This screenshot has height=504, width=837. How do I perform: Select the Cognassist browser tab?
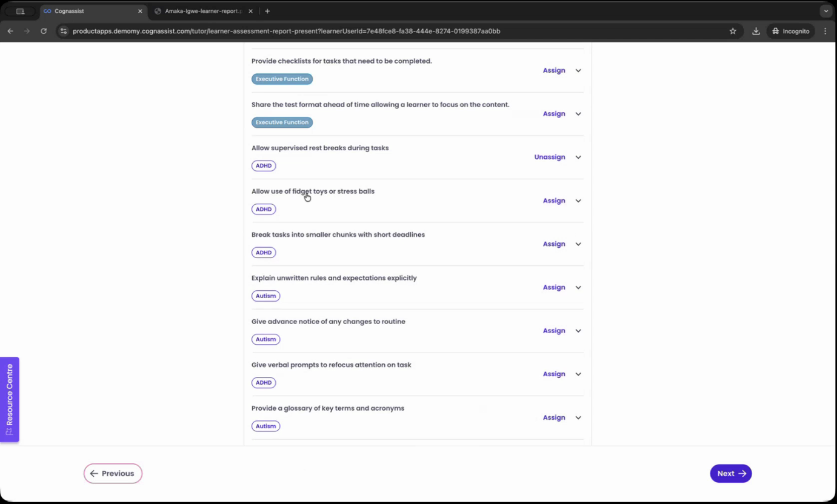[x=91, y=11]
